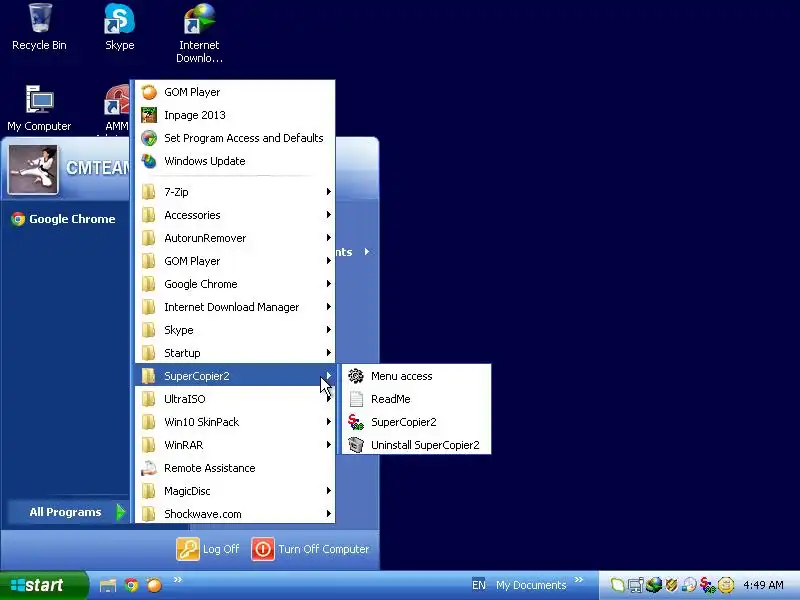The image size is (800, 600).
Task: Click the Start button on the taskbar
Action: 44,585
